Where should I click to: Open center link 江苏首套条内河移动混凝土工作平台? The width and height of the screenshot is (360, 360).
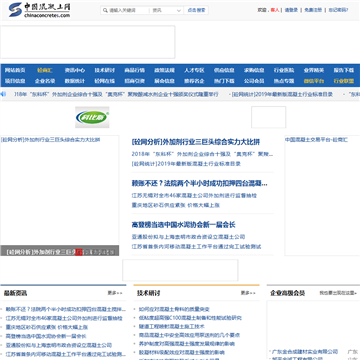click(x=196, y=246)
